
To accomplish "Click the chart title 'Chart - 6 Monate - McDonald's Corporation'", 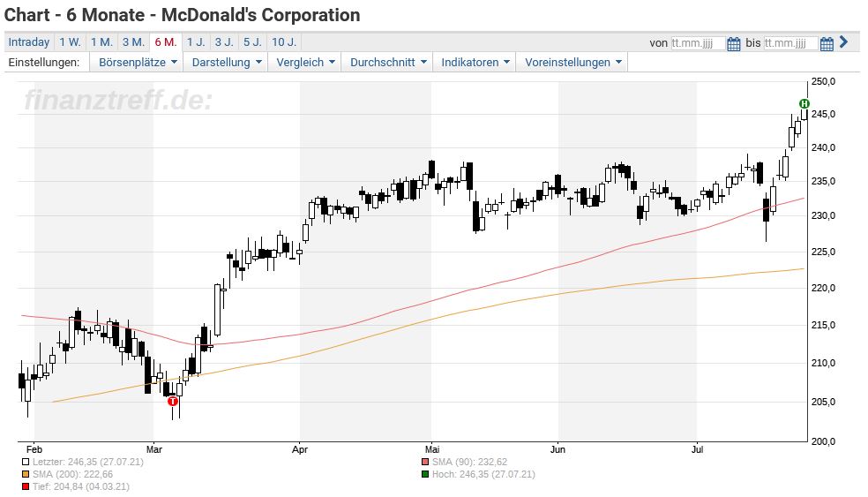I will click(182, 15).
